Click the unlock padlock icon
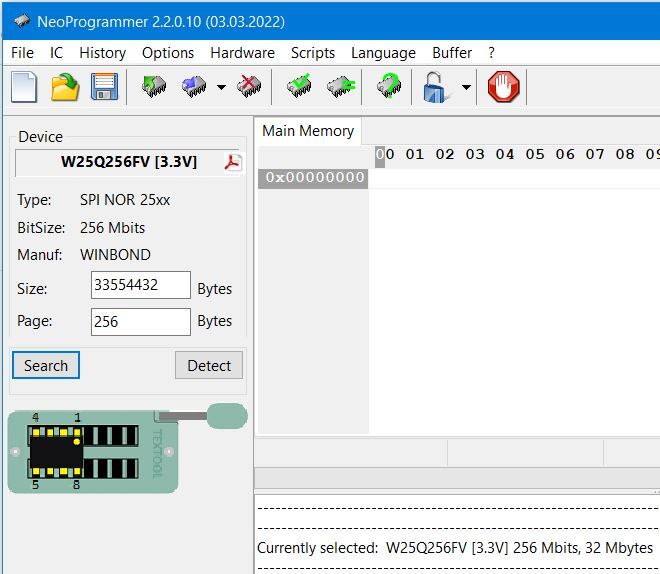This screenshot has width=660, height=574. (436, 87)
